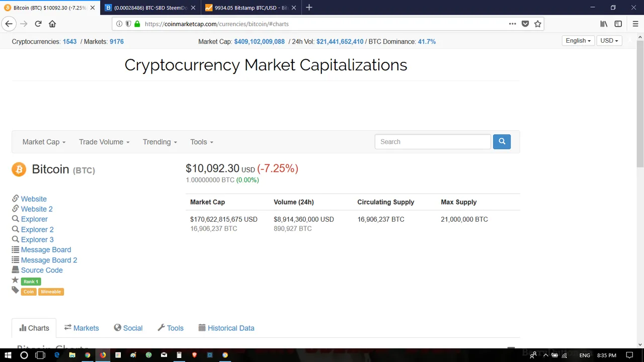Open the Message Board 2 link

49,260
